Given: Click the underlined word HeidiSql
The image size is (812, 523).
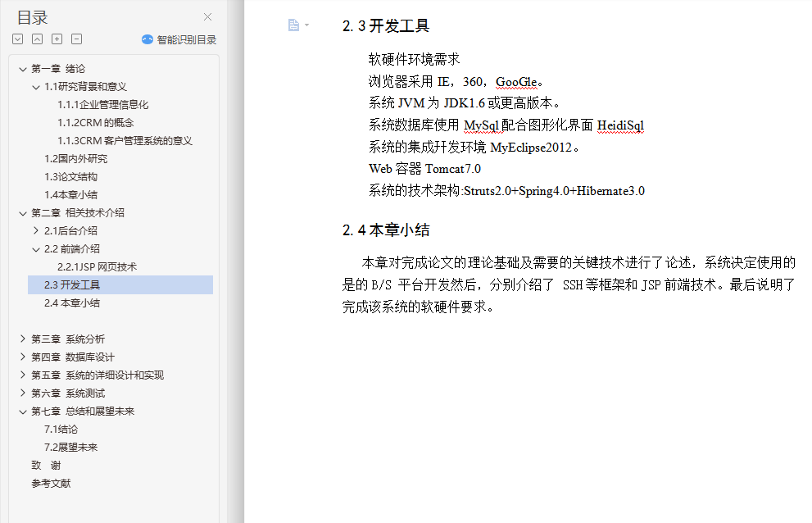Looking at the screenshot, I should pyautogui.click(x=620, y=125).
